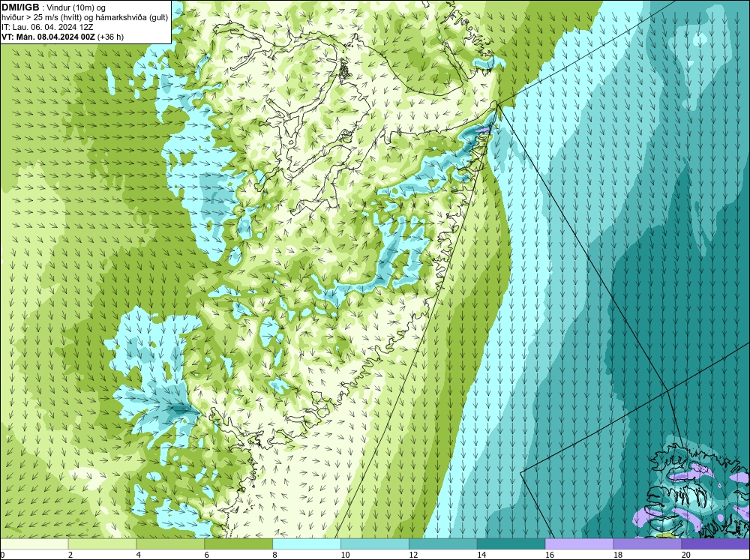Click the darkest purple swatch above 20
The width and height of the screenshot is (750, 560).
click(x=715, y=544)
